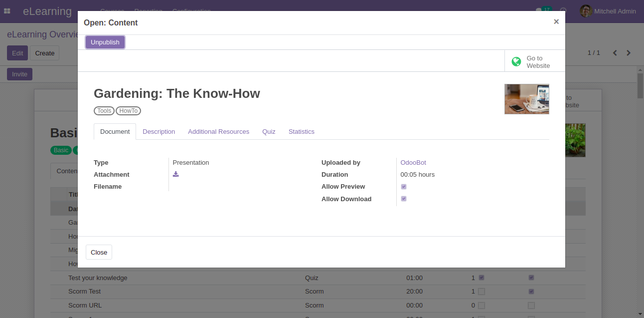Viewport: 644px width, 318px height.
Task: Click the attachment download icon
Action: tap(175, 174)
